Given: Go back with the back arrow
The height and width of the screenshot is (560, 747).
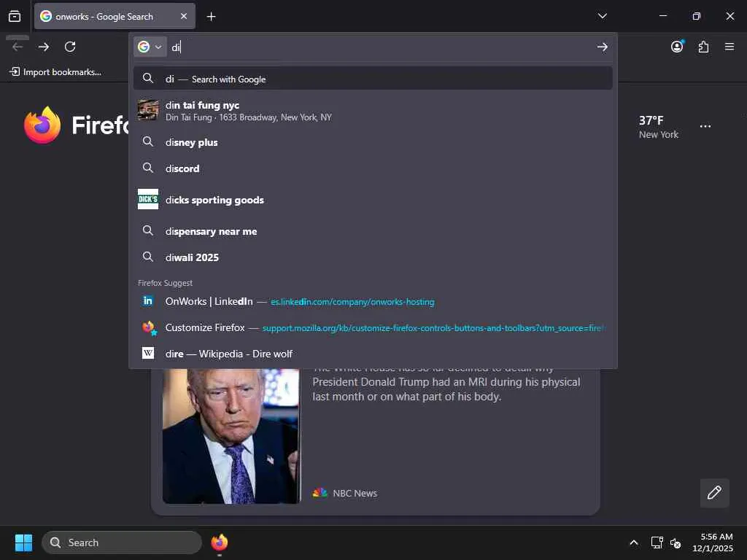Looking at the screenshot, I should 18,47.
